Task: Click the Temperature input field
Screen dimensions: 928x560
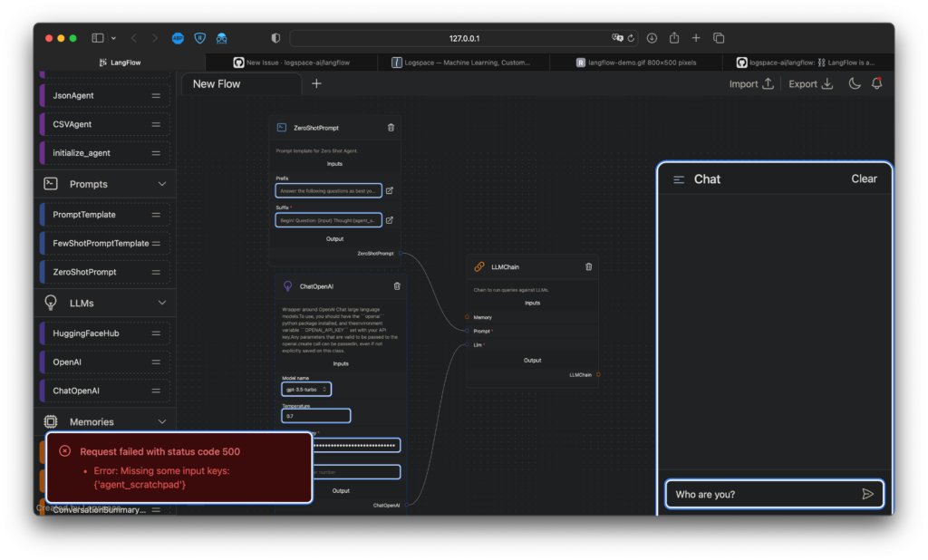Action: [x=315, y=416]
